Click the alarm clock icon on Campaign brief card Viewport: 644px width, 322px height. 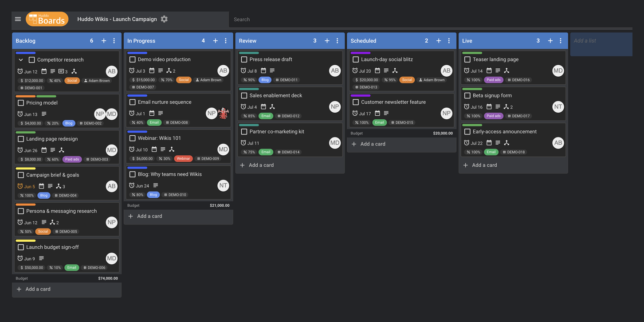click(20, 186)
